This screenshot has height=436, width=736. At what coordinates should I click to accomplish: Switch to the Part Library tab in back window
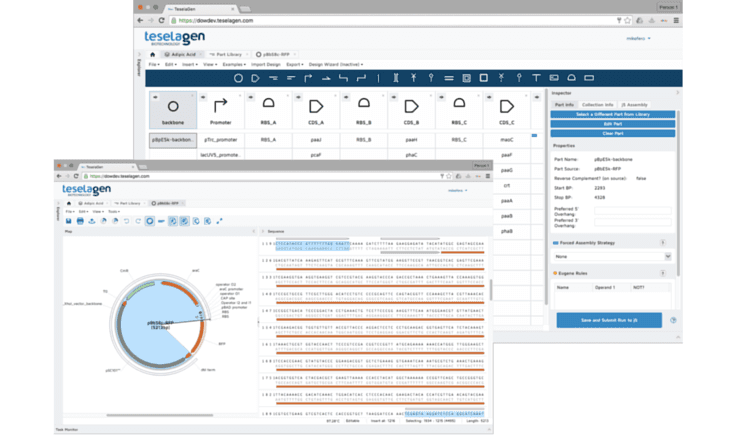[229, 54]
